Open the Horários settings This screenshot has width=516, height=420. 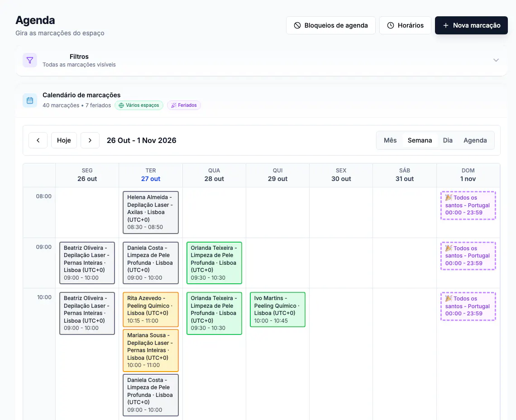[405, 25]
